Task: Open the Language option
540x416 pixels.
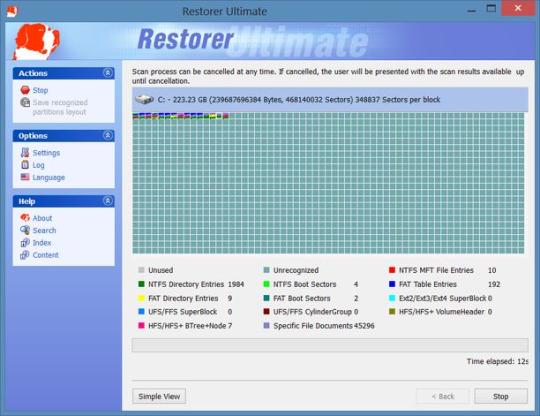Action: pos(49,177)
